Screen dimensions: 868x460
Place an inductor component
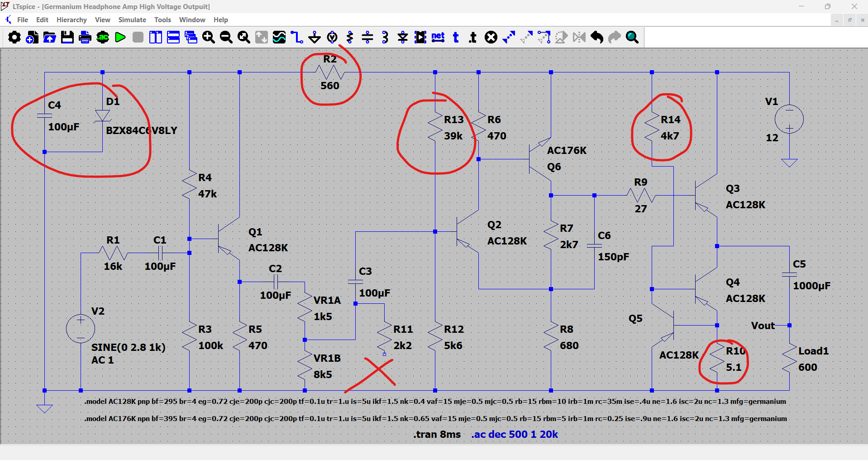coord(385,37)
